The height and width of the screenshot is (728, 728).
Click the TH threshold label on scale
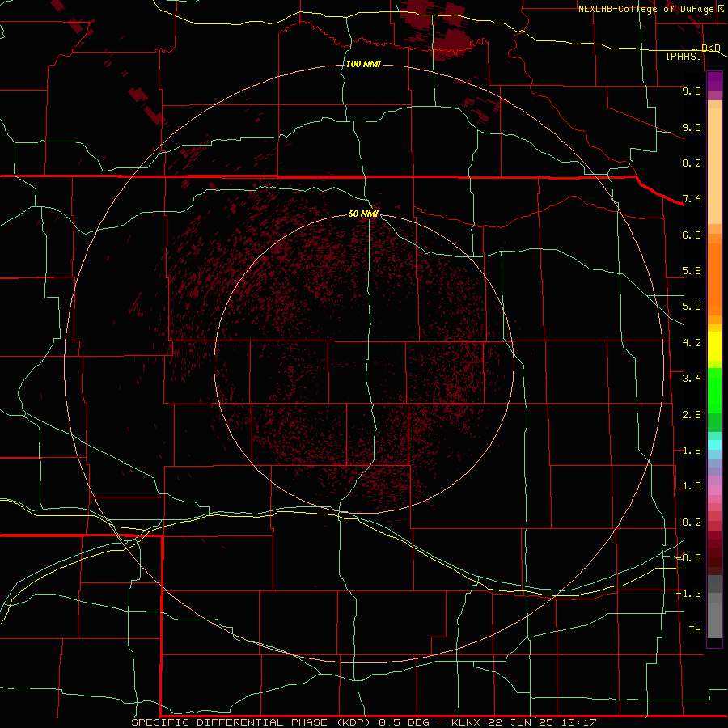click(x=695, y=630)
